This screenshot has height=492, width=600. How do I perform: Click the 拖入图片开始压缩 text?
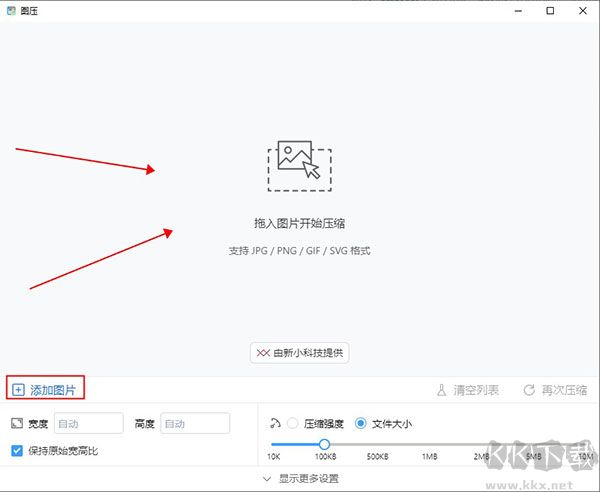coord(300,223)
